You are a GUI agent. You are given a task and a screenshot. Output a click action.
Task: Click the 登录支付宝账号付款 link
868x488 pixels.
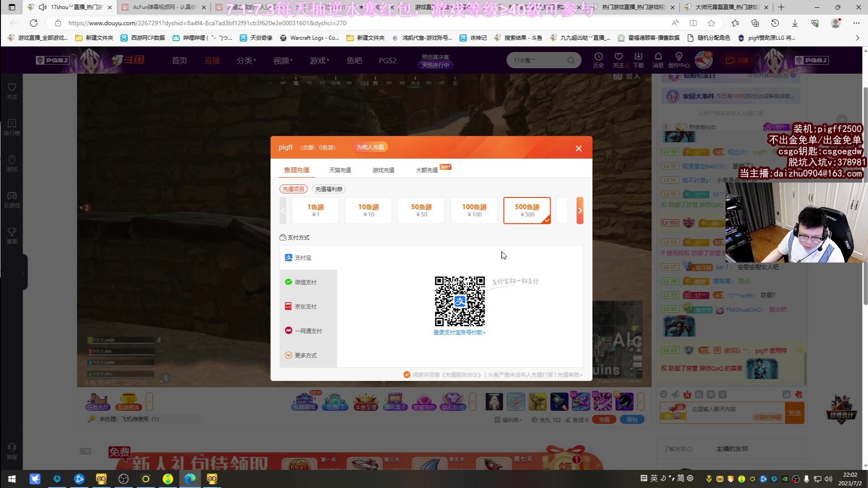point(459,332)
